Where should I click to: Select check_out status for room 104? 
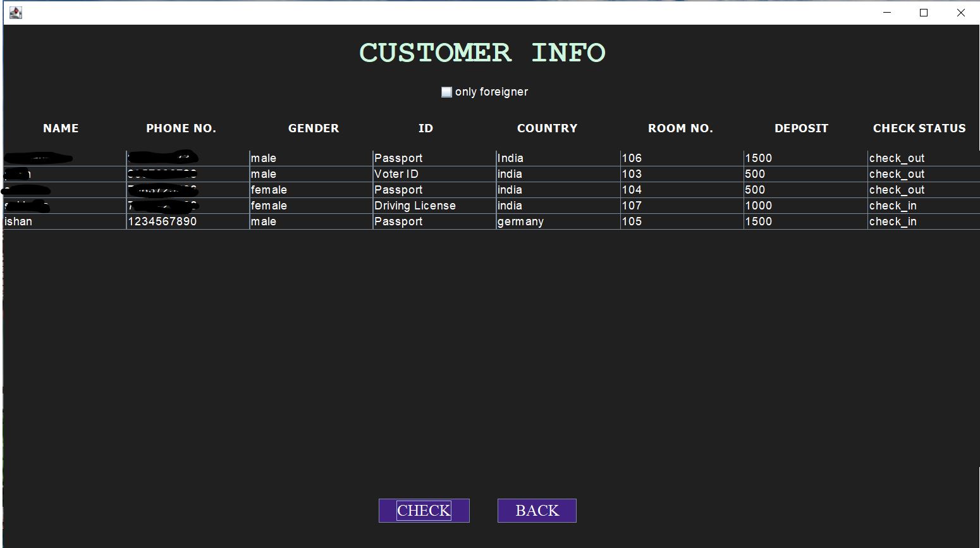point(924,190)
